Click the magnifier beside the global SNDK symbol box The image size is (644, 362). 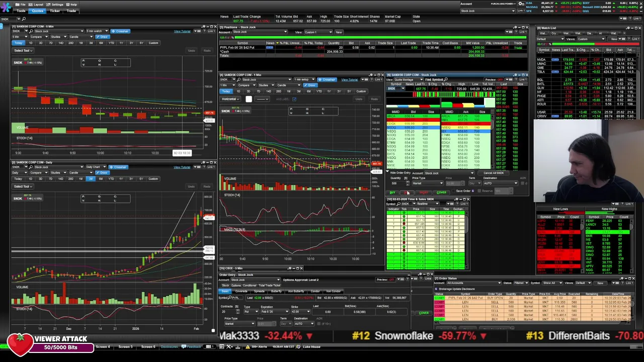click(24, 19)
